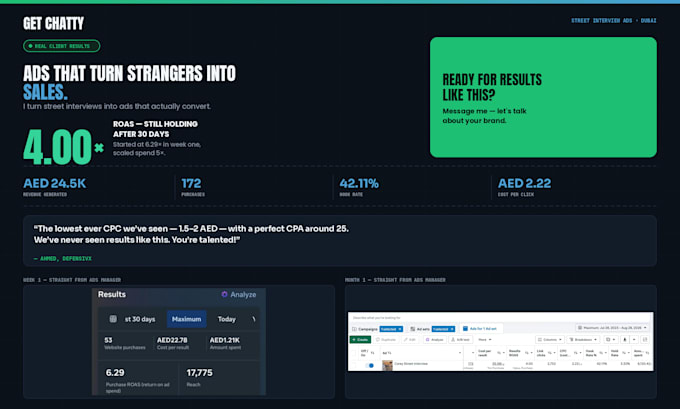680x409 pixels.
Task: Click the Reports icon dropdown next to Breakdown
Action: coord(611,340)
